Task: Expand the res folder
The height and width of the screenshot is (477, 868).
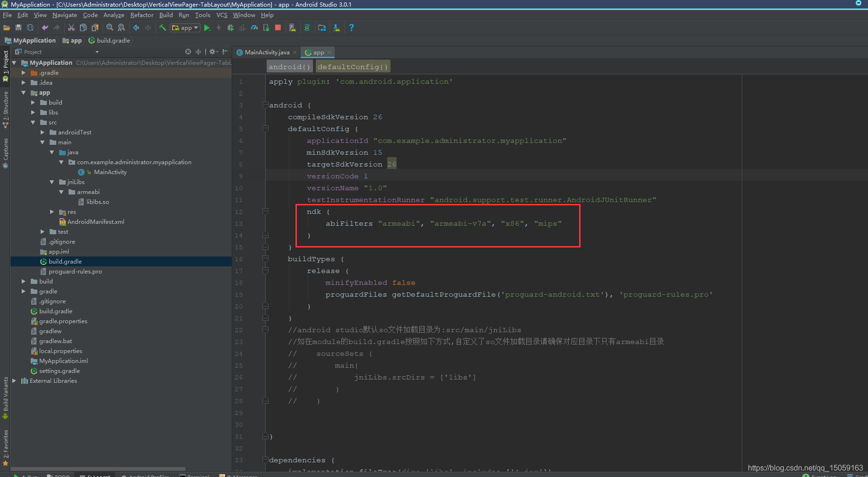Action: pos(52,212)
